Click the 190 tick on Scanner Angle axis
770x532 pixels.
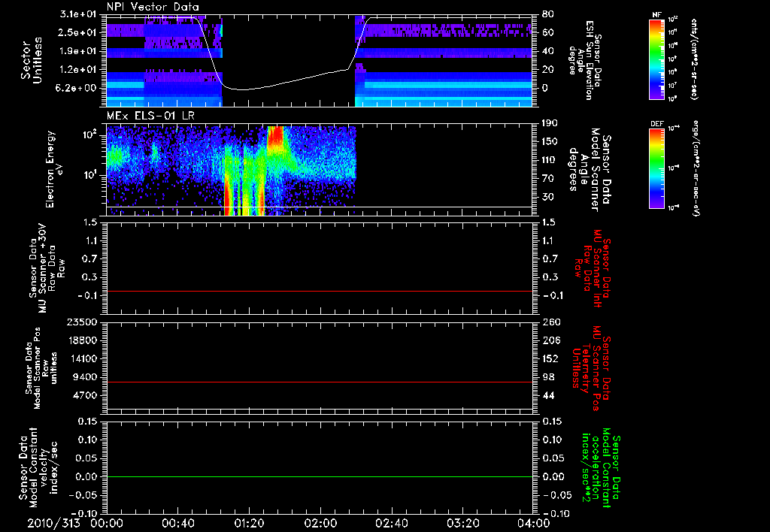[x=550, y=123]
